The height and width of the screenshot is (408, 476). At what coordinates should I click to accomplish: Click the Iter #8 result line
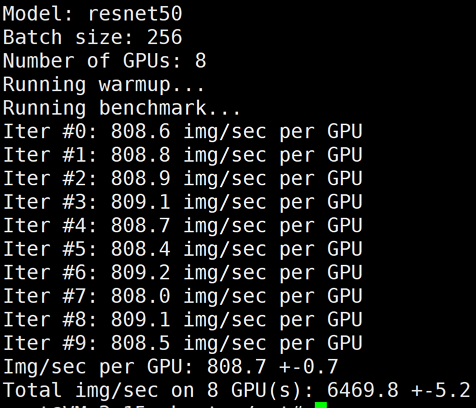point(182,320)
